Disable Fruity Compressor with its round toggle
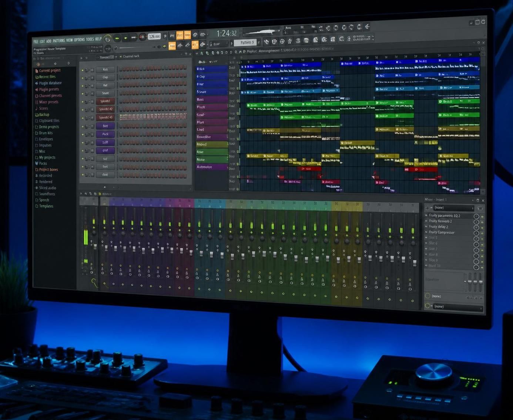Image resolution: width=513 pixels, height=420 pixels. coord(476,233)
